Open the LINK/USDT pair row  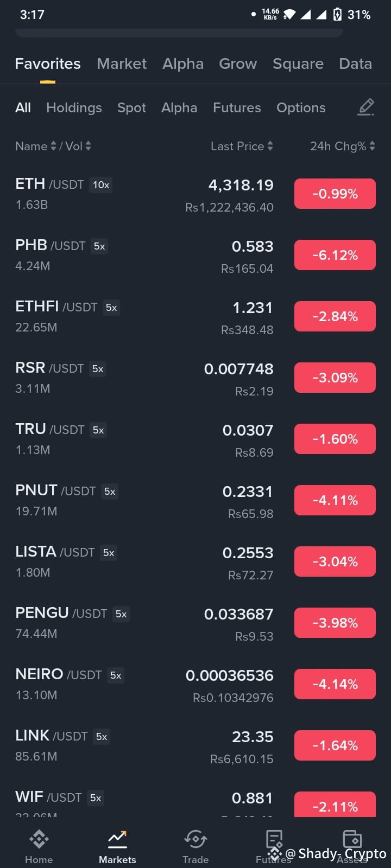click(x=195, y=745)
